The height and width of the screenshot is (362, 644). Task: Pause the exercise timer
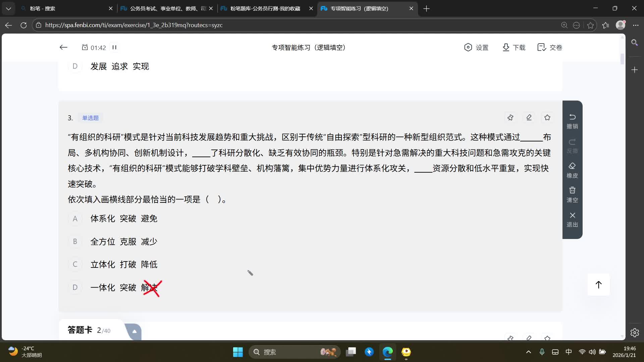coord(114,48)
